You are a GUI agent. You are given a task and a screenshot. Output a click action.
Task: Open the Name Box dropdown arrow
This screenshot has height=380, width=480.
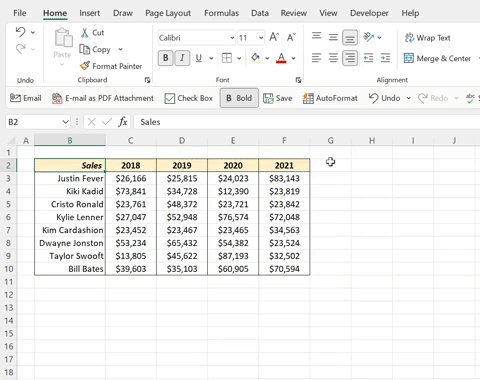[65, 122]
